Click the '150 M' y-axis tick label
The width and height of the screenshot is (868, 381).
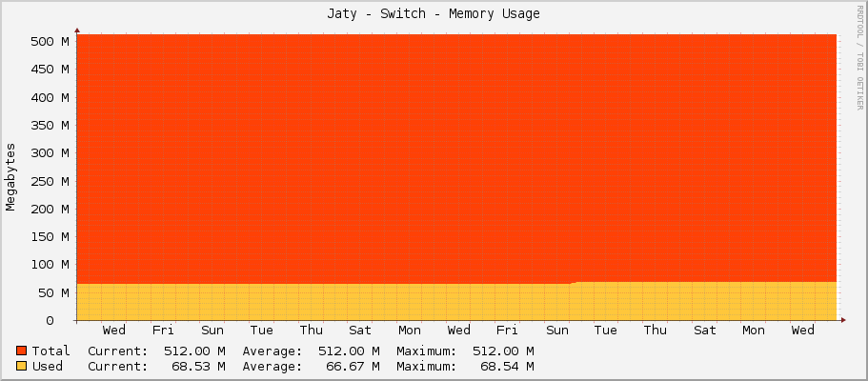point(50,236)
